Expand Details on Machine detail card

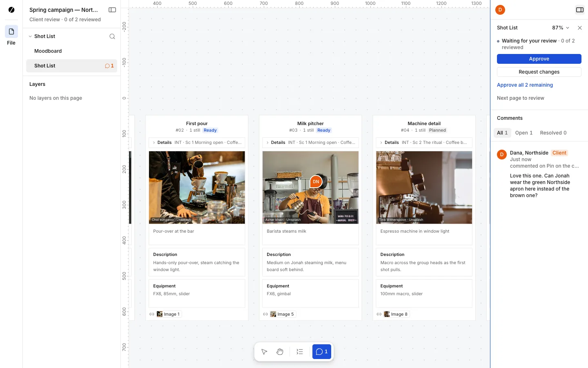[x=424, y=143]
